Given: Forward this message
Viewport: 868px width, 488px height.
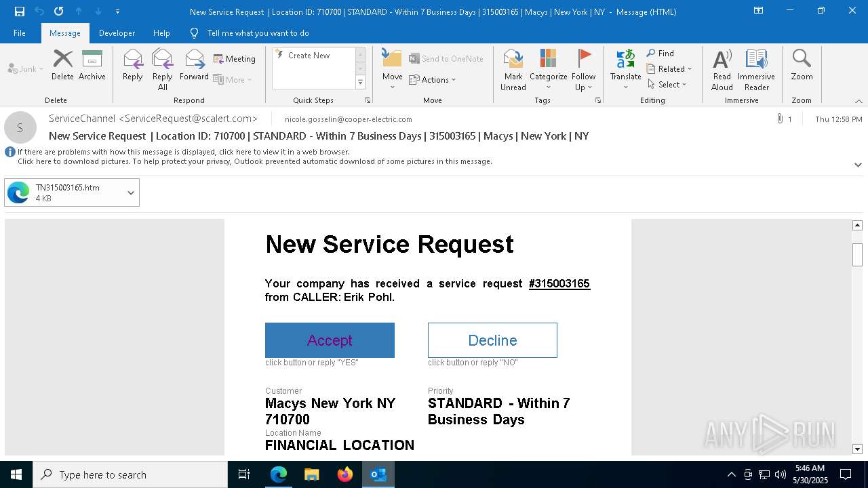Looking at the screenshot, I should point(194,66).
